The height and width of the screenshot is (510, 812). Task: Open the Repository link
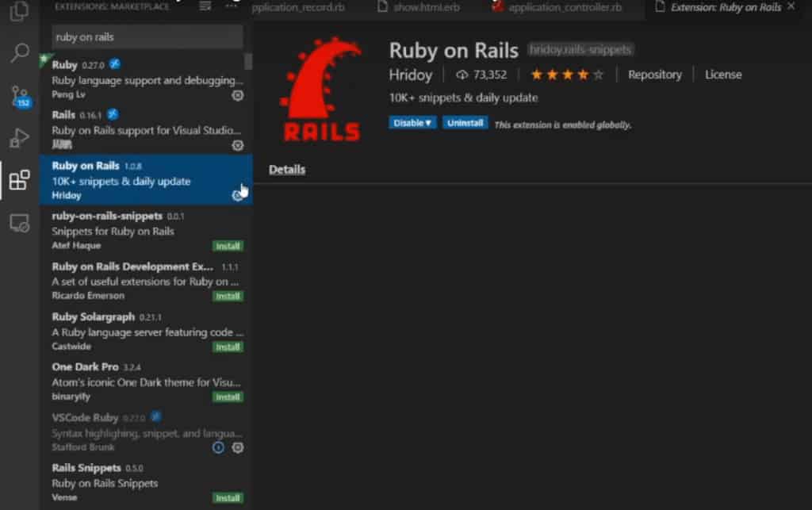(x=654, y=75)
